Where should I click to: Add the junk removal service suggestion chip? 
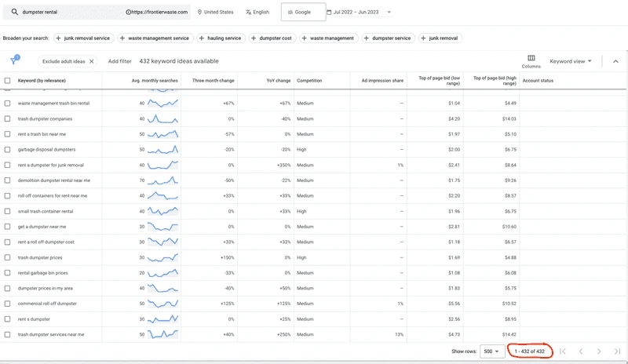(82, 38)
